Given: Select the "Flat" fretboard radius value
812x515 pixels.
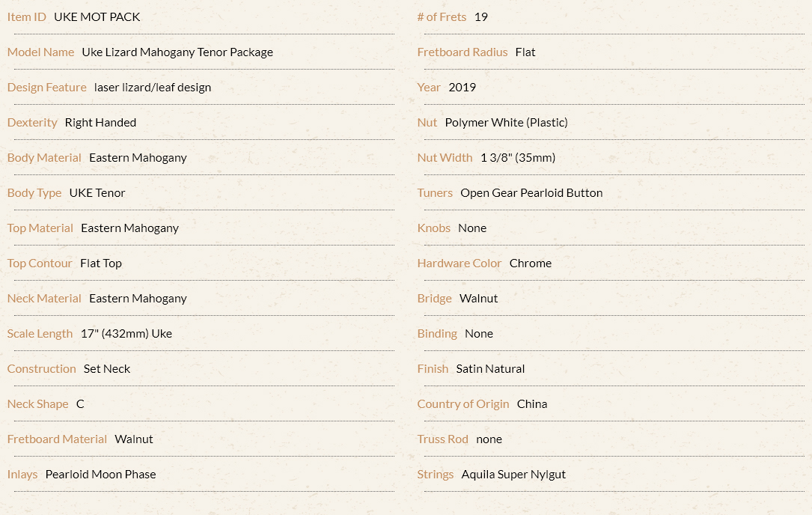Looking at the screenshot, I should click(525, 52).
